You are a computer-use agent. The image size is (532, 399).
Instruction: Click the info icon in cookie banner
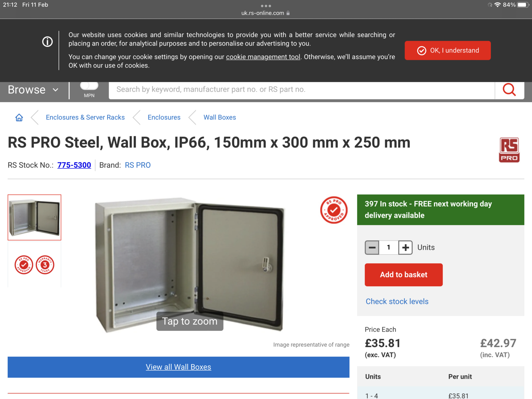47,42
